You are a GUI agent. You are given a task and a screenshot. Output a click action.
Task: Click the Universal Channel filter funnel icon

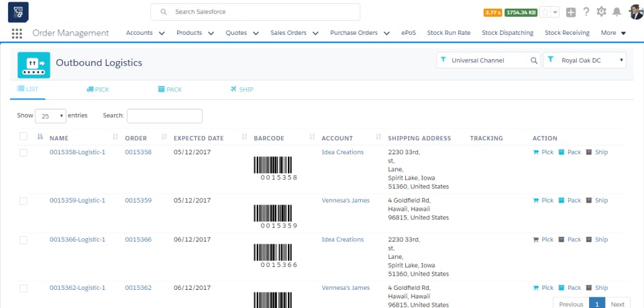443,60
